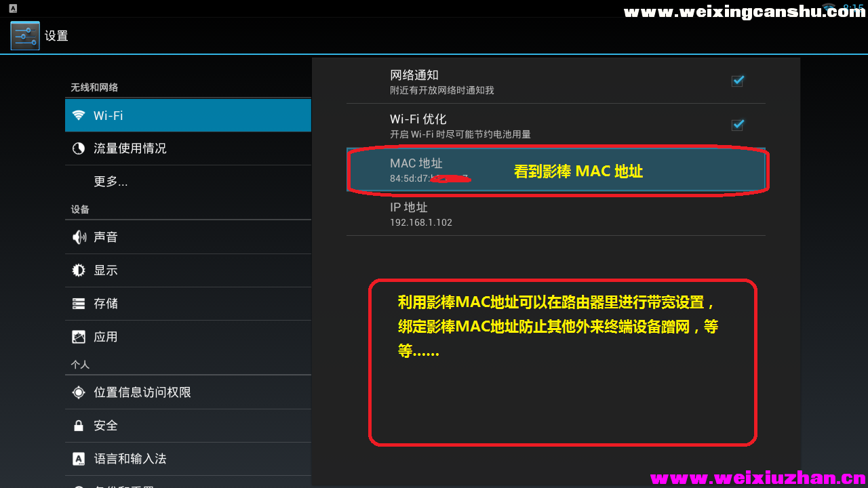Open the 更多... menu entry
Viewport: 868px width, 488px height.
coord(188,182)
